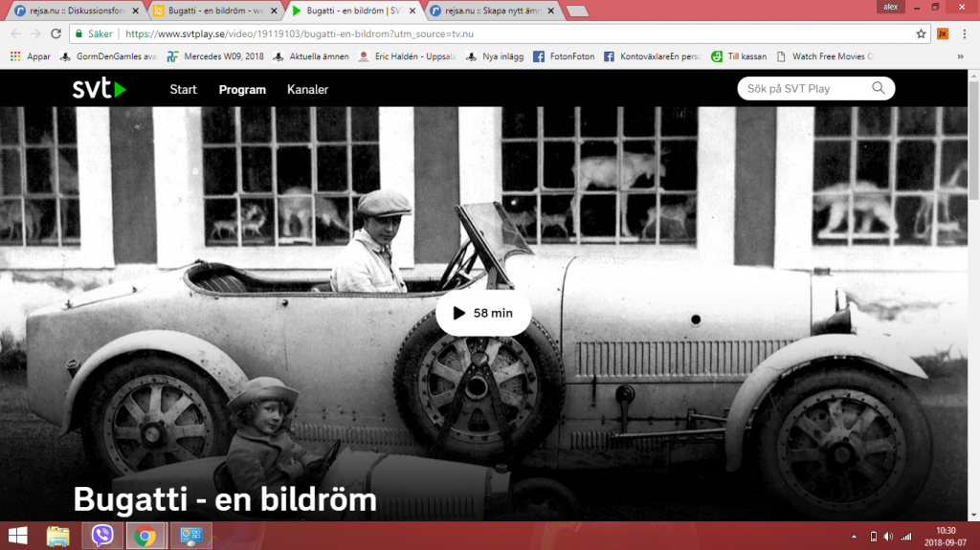980x550 pixels.
Task: Click the magnifying glass search icon
Action: pos(879,88)
